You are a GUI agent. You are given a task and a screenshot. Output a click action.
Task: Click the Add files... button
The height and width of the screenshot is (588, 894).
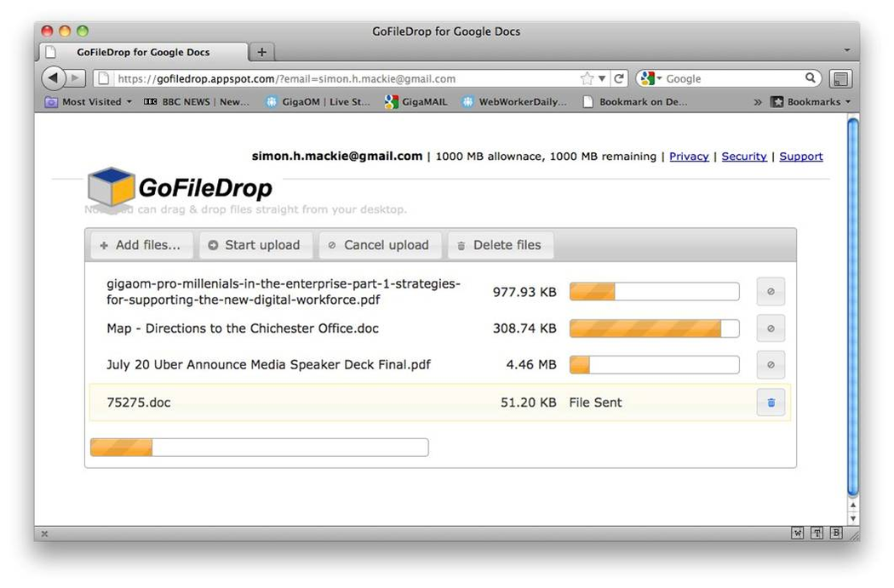140,245
